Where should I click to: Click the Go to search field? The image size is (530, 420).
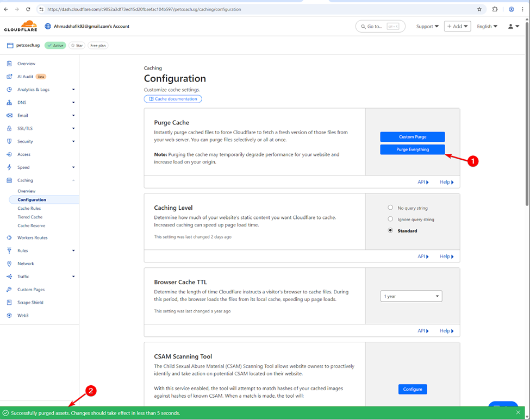pyautogui.click(x=381, y=27)
